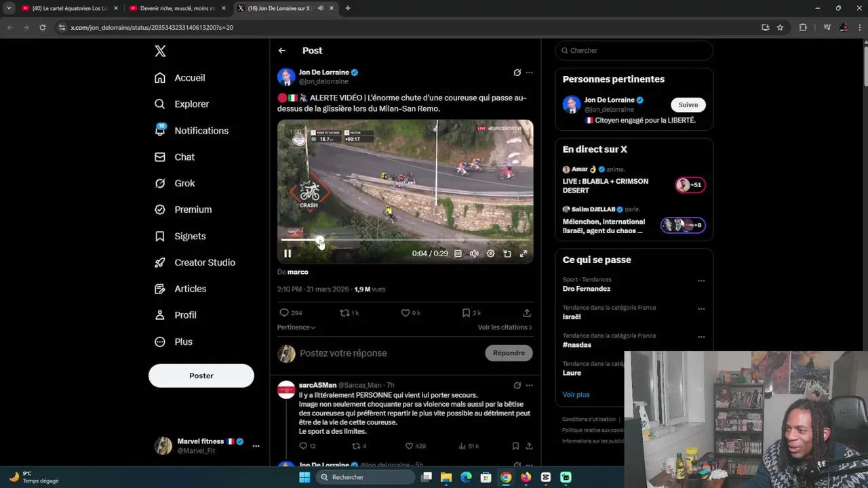
Task: Click Voir plus under trends
Action: (576, 394)
